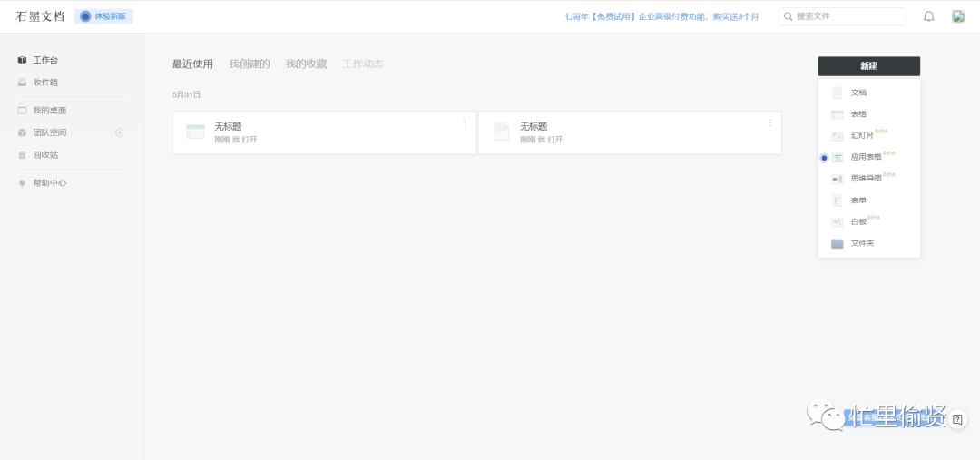The image size is (980, 460).
Task: Open the notifications bell icon
Action: coord(929,17)
